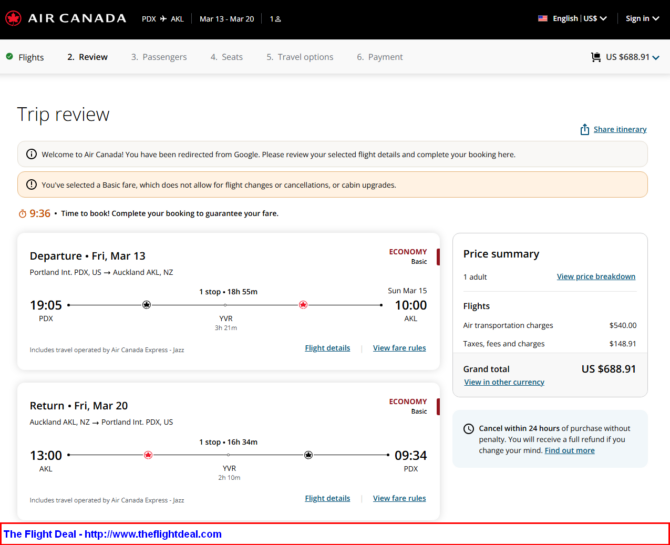Click the AIR CANADA wordmark
Viewport: 670px width, 545px height.
77,18
